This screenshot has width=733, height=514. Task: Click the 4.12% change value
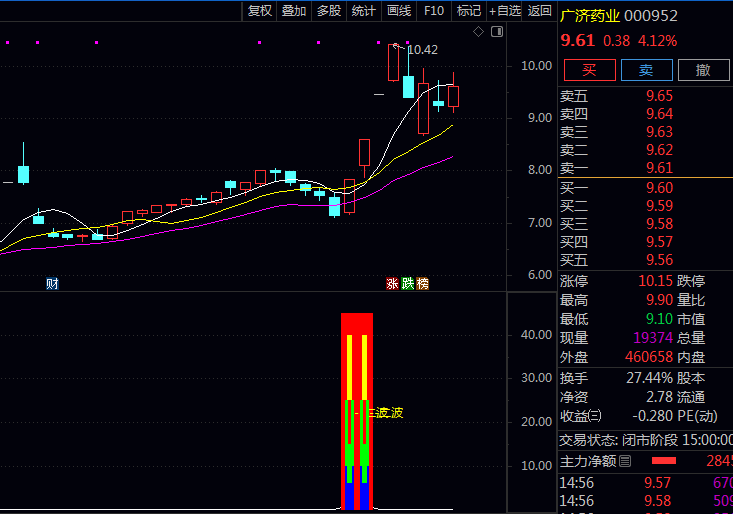coord(657,41)
